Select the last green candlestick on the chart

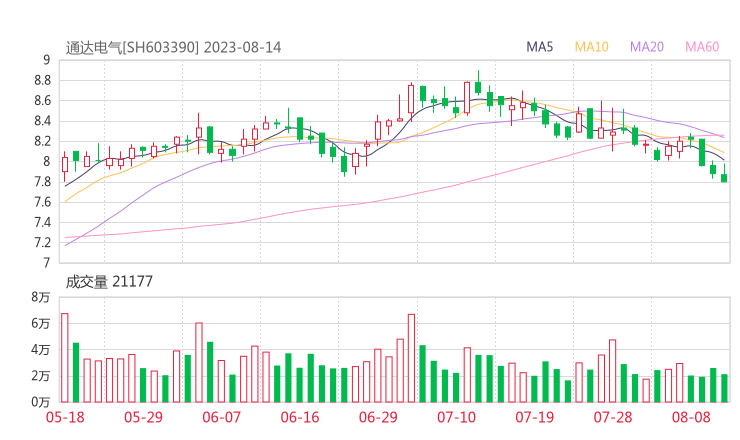724,173
